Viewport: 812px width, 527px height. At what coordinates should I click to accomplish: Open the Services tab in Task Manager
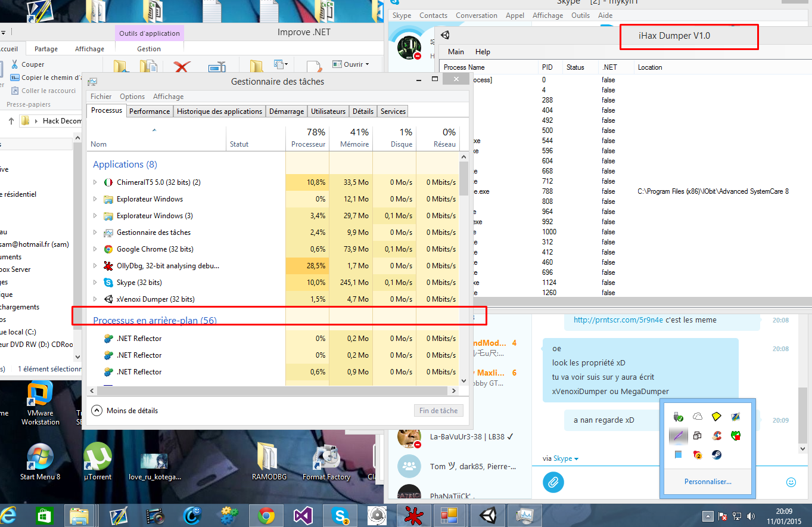pyautogui.click(x=393, y=111)
